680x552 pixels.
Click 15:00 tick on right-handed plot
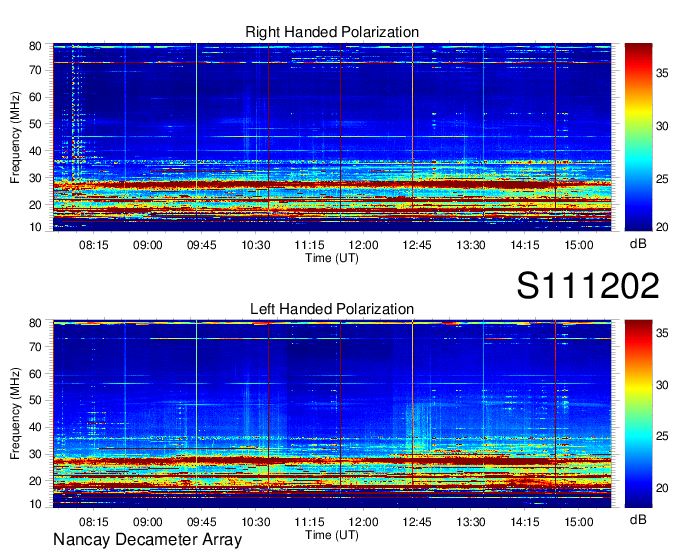pyautogui.click(x=579, y=245)
